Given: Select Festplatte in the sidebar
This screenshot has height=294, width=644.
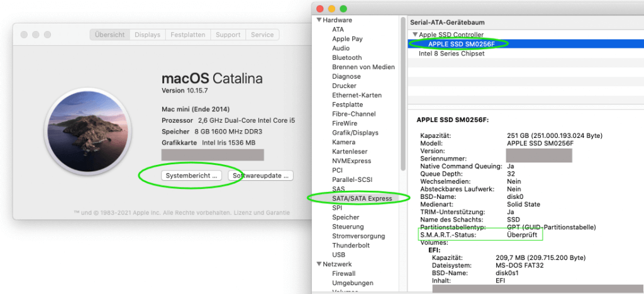Looking at the screenshot, I should click(x=347, y=105).
